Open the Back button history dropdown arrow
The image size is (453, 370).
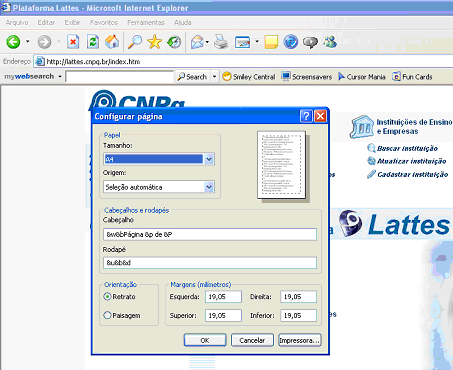click(x=27, y=42)
